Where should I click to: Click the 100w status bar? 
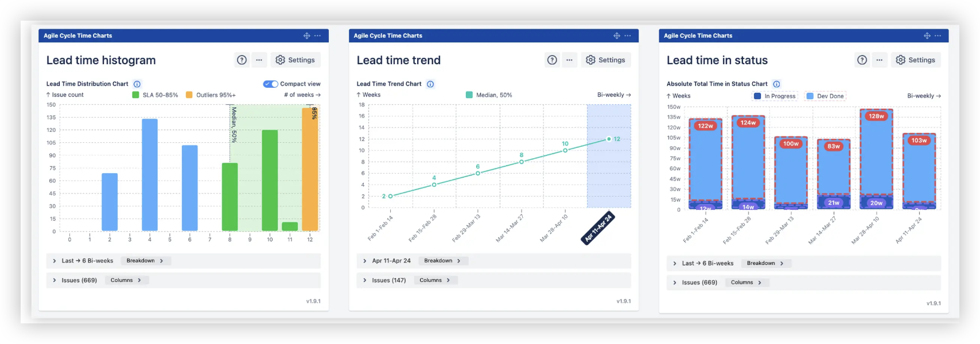coord(791,170)
